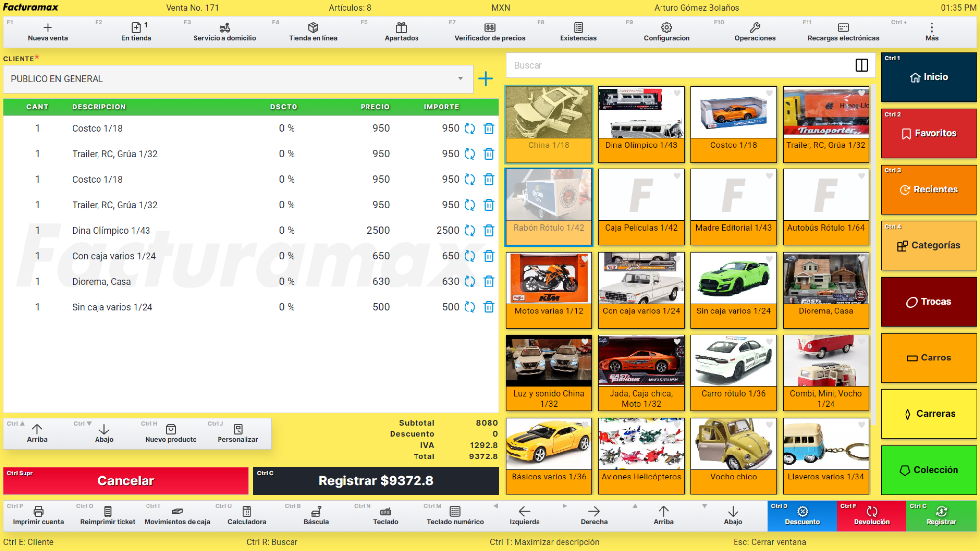Open Calculadora in bottom toolbar
980x551 pixels.
246,515
